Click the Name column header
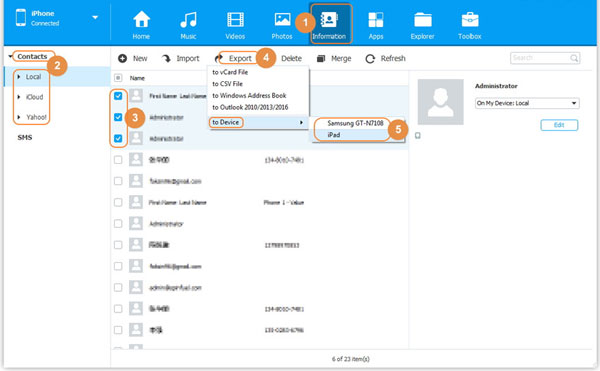600x371 pixels. pyautogui.click(x=137, y=78)
